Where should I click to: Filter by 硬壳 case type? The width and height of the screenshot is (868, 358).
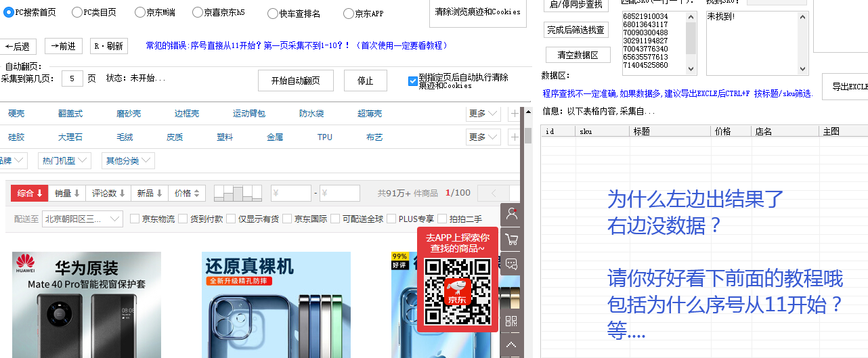pos(16,113)
